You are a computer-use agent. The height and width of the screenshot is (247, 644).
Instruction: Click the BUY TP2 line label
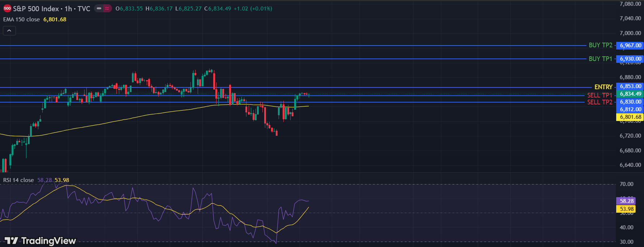[x=600, y=45]
